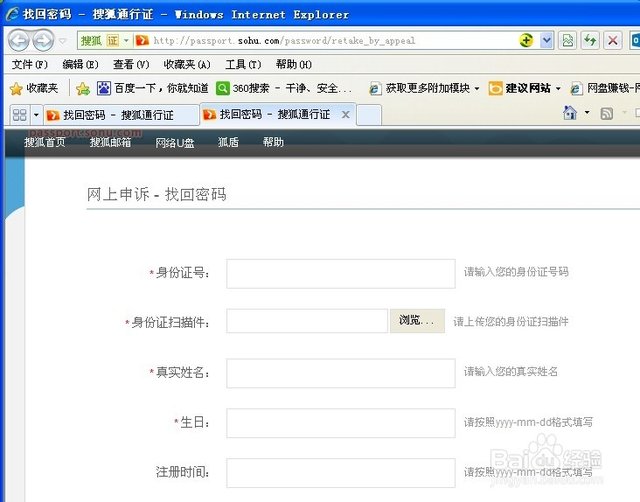Go to 搜狐邮箱 in navigation bar
The width and height of the screenshot is (640, 502).
110,142
